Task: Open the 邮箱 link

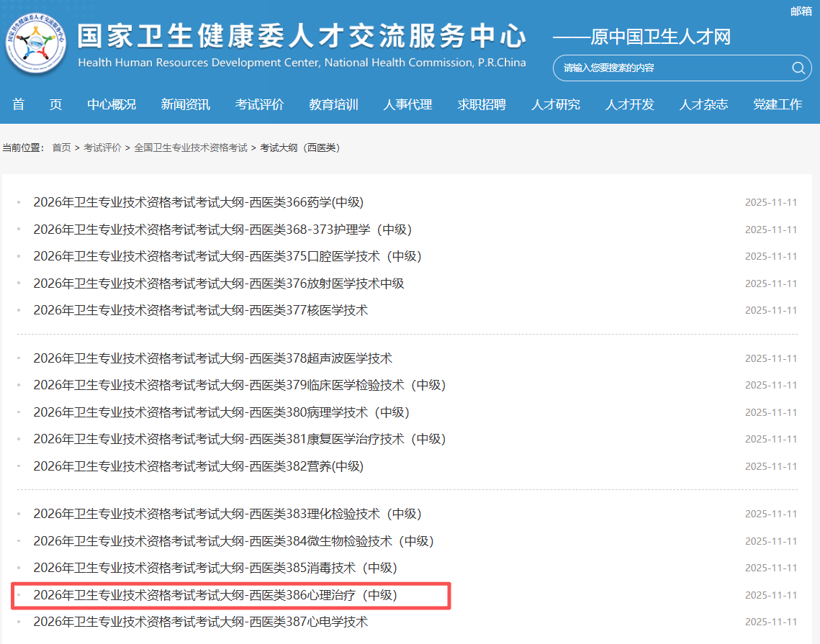Action: coord(801,11)
